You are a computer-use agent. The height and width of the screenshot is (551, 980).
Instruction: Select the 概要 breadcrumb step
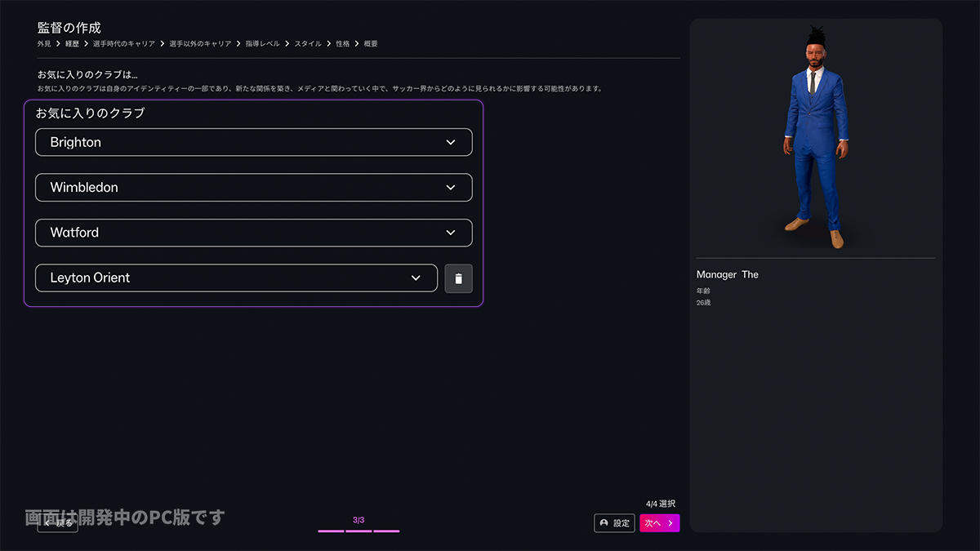pos(371,43)
